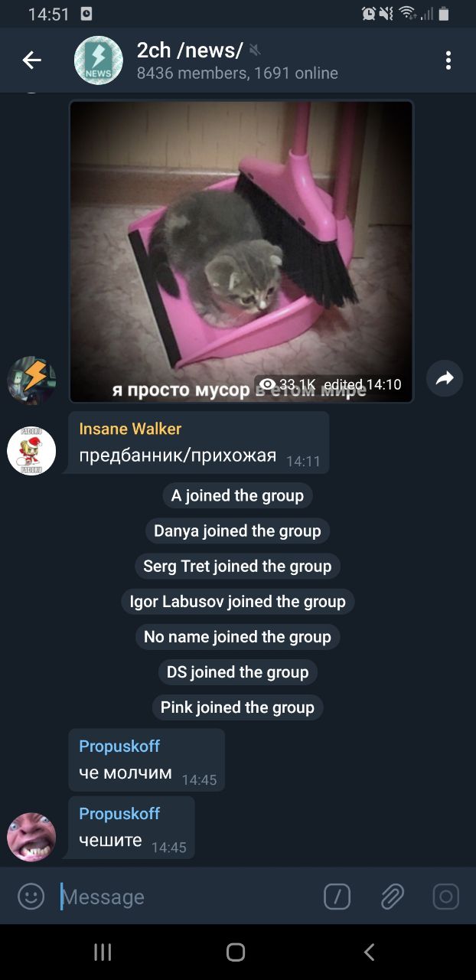Open group info via '8436 members' subtitle
Screen dimensions: 476x980
pyautogui.click(x=237, y=73)
